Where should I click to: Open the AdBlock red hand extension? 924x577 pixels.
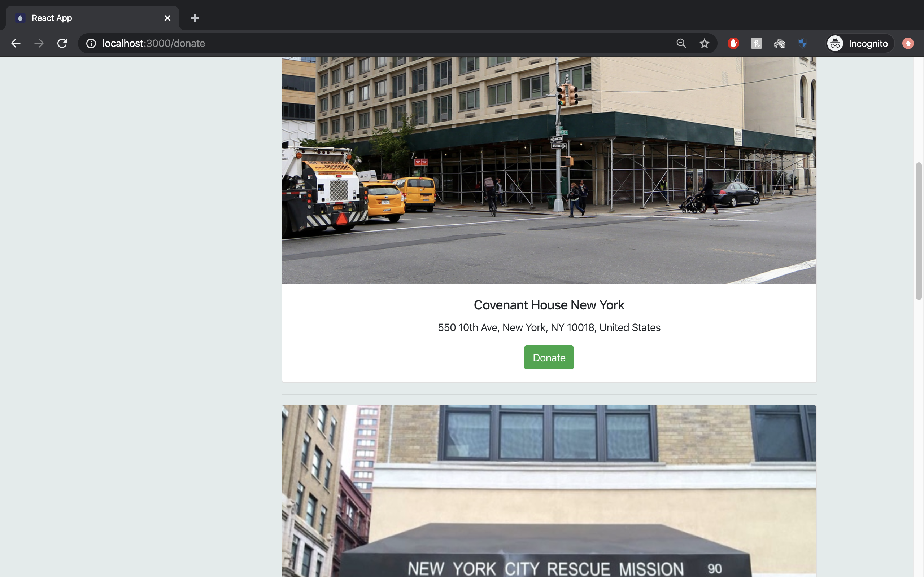click(x=733, y=44)
